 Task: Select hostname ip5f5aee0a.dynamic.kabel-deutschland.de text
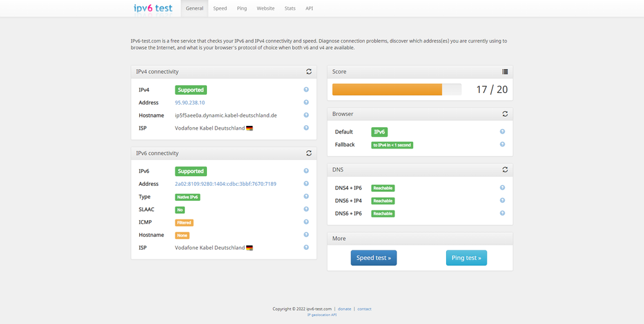[226, 116]
